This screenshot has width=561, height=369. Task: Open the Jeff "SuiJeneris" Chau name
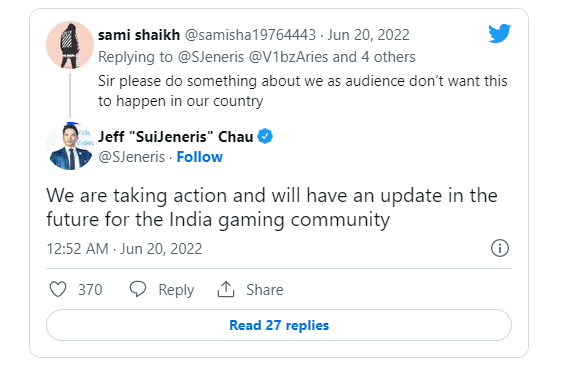pyautogui.click(x=176, y=136)
